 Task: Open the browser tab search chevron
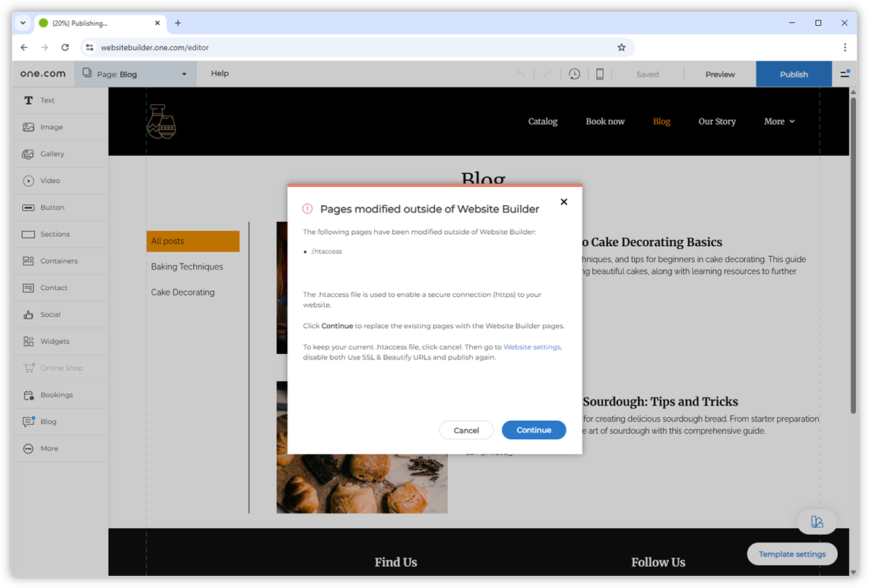[x=22, y=23]
